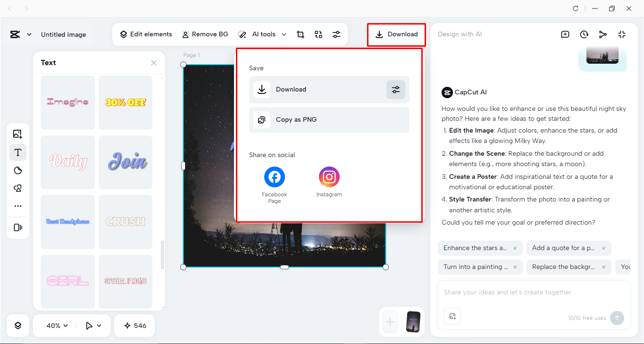Click the uploaded photo thumbnail in chat

pos(602,55)
